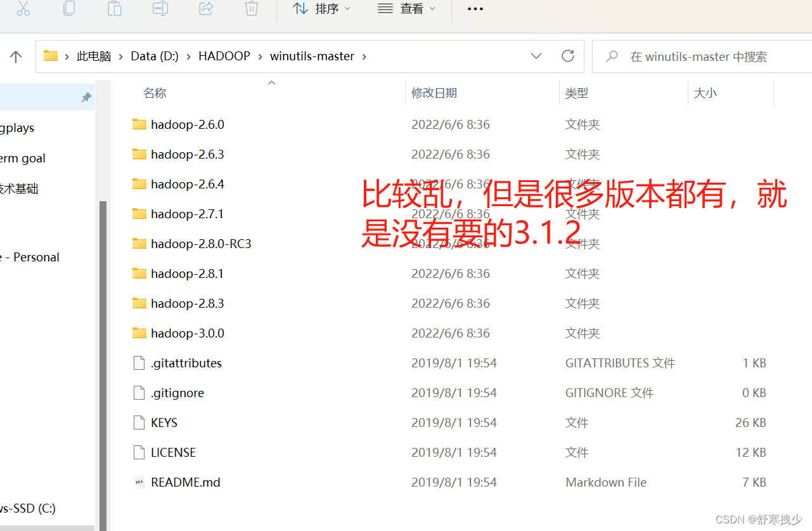The height and width of the screenshot is (531, 812).
Task: Select the hadoop-2.7.1 folder
Action: coord(188,214)
